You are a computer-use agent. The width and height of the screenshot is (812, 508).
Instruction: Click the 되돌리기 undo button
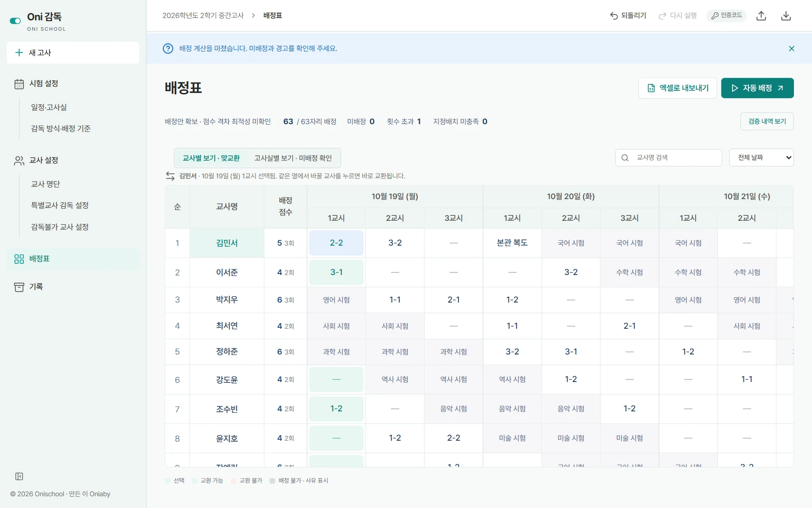[628, 16]
